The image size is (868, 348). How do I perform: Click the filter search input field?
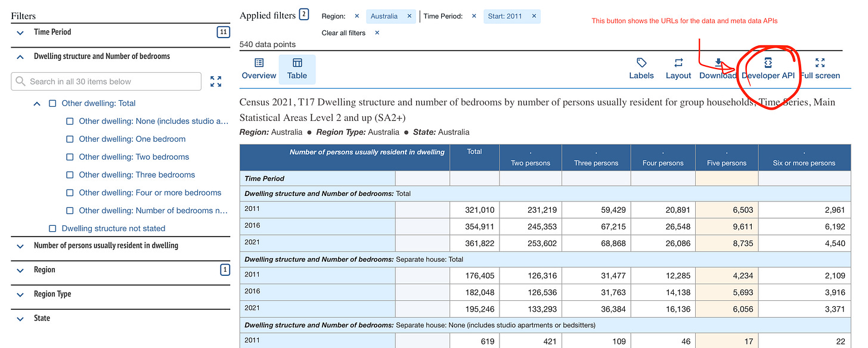[x=107, y=81]
